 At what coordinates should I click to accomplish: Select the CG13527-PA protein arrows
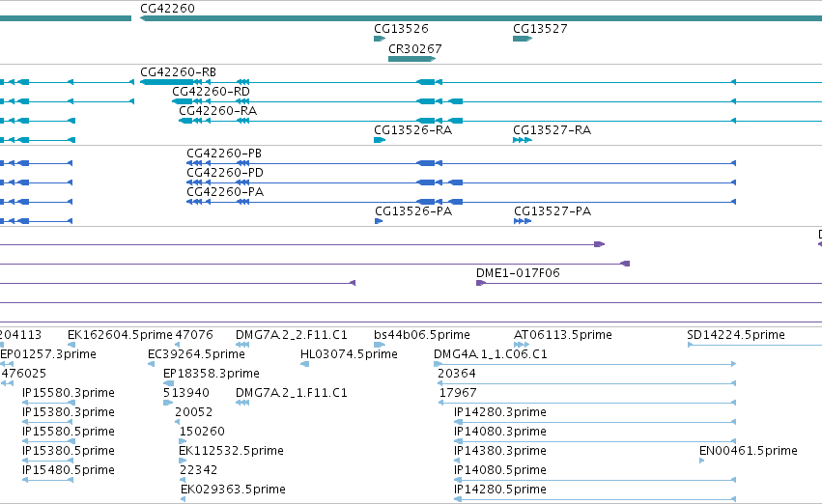pyautogui.click(x=523, y=221)
